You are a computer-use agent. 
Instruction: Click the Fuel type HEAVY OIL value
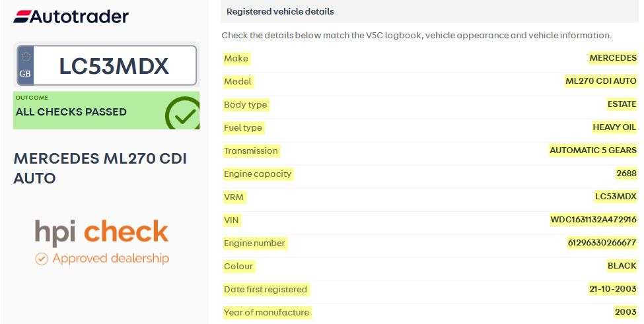tap(614, 127)
